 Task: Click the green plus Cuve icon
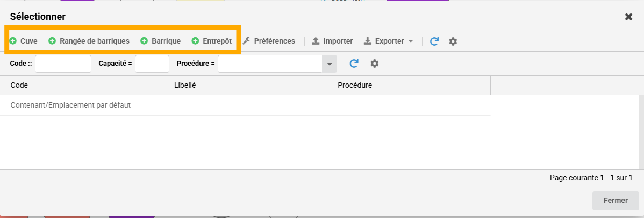point(13,41)
